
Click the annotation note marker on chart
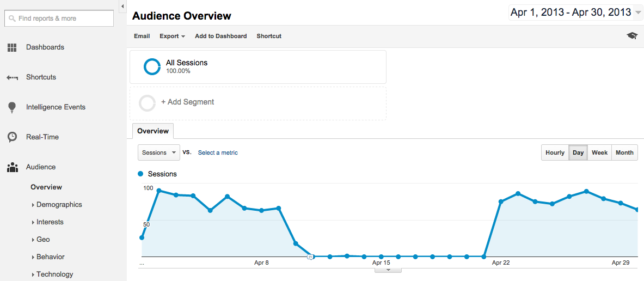point(310,256)
